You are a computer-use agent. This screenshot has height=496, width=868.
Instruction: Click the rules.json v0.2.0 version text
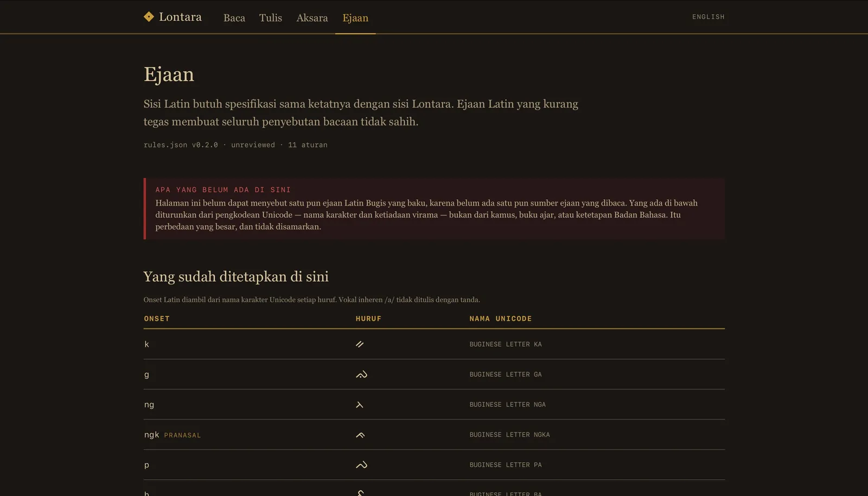[181, 145]
